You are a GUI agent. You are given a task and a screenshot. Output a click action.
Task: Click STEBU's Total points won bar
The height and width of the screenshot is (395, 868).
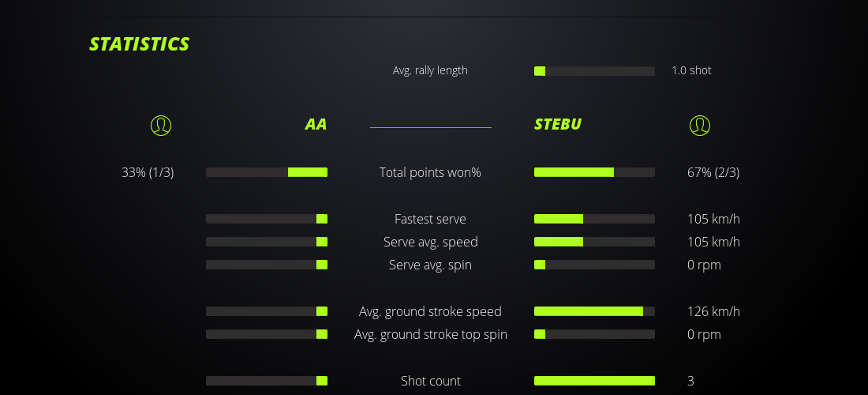594,172
